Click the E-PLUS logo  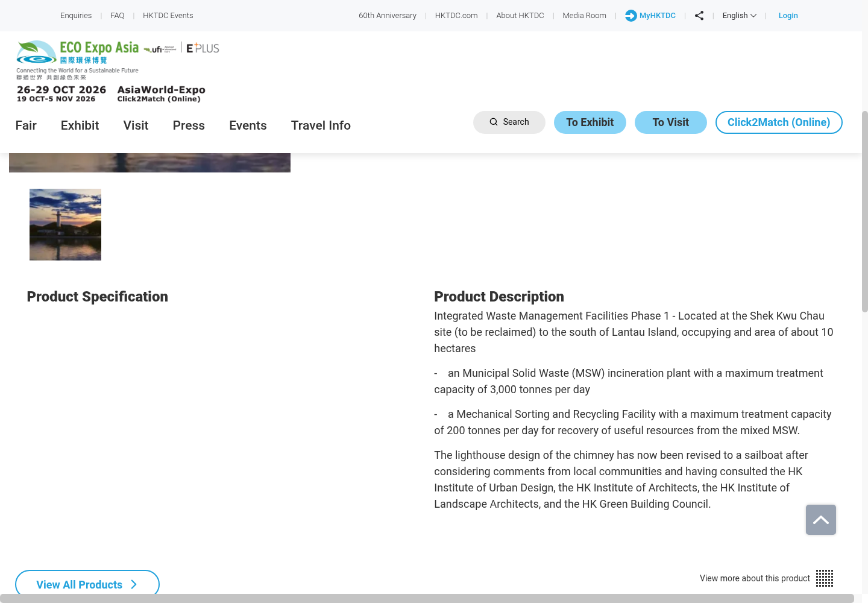(x=203, y=48)
